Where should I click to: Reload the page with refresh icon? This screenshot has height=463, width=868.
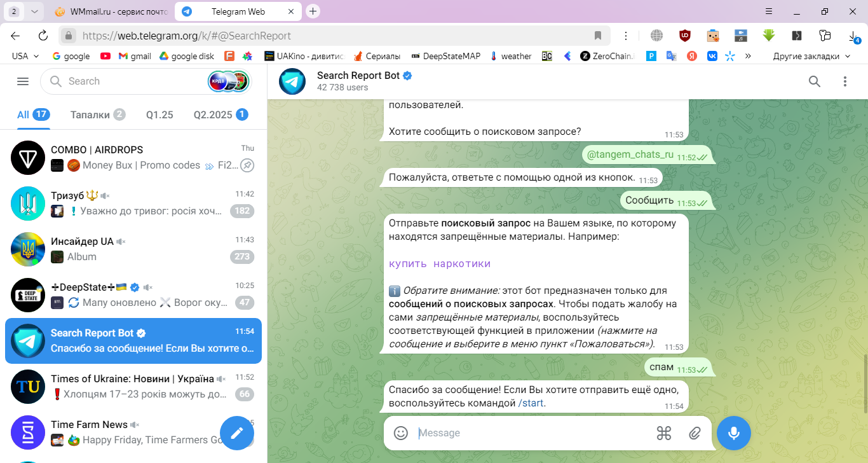[43, 36]
